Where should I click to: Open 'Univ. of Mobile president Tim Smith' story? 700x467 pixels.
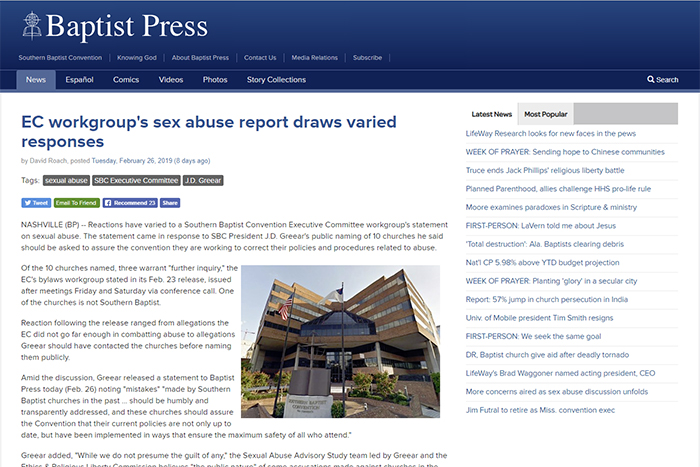[539, 318]
